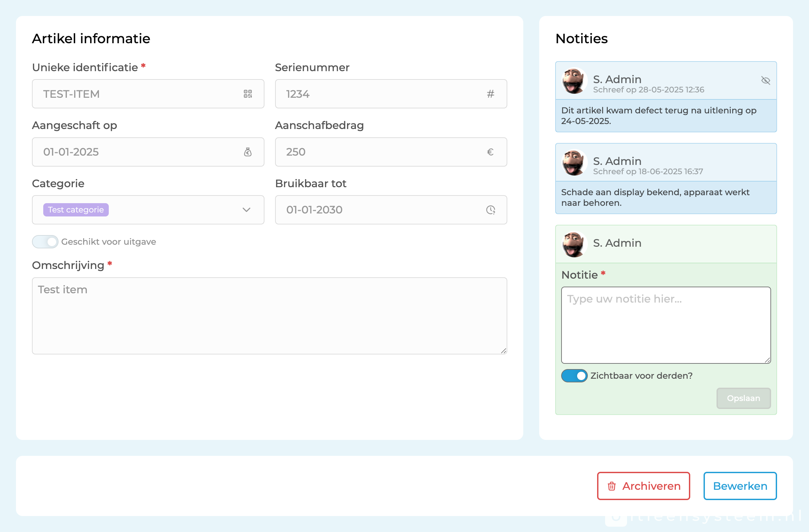
Task: Click in the Omschrijving text area
Action: pos(269,316)
